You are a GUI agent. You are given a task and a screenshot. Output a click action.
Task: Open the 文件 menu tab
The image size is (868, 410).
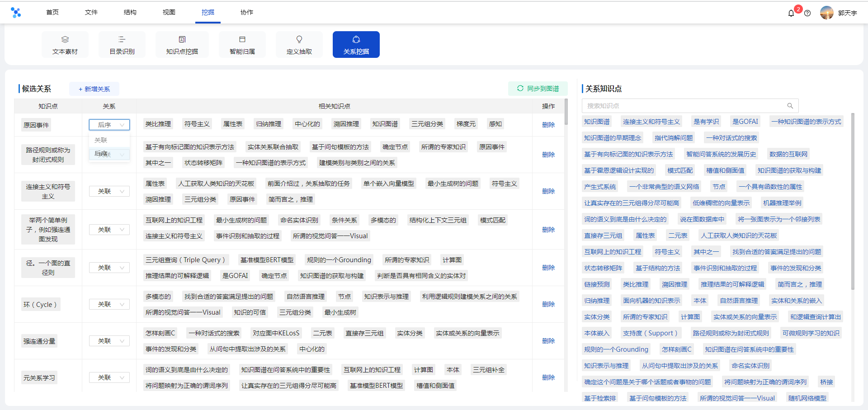[91, 12]
